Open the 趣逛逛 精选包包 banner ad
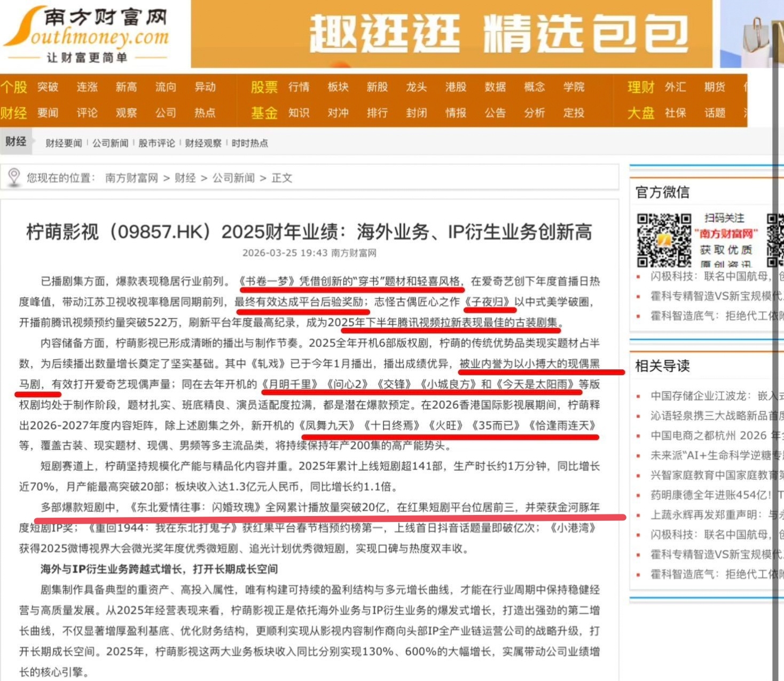784x681 pixels. coord(451,34)
